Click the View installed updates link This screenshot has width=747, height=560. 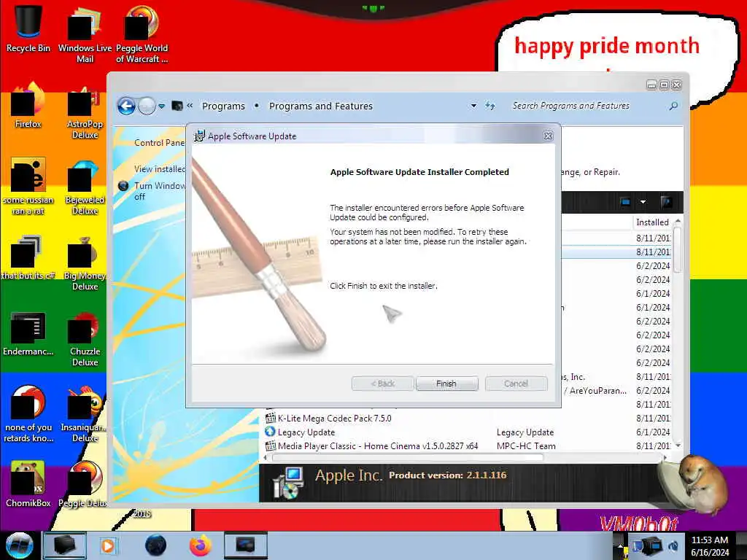tap(159, 168)
